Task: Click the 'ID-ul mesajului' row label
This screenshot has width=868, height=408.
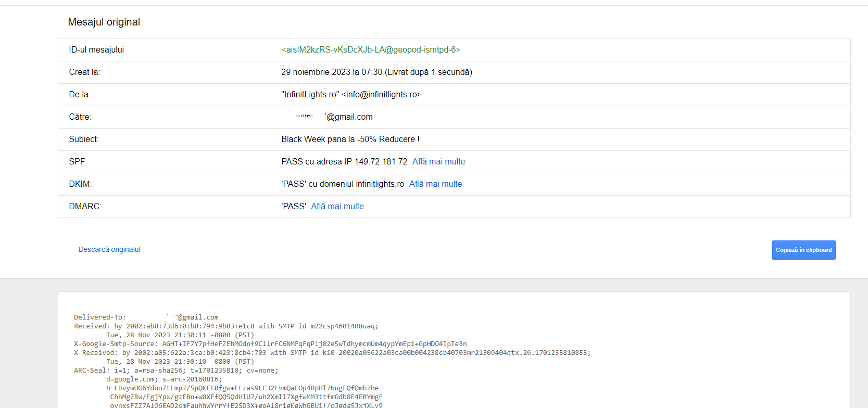Action: [x=96, y=50]
